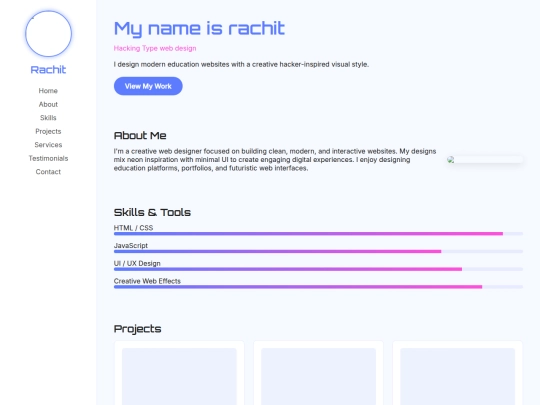Navigate to Projects in sidebar
The image size is (540, 405).
tap(48, 131)
